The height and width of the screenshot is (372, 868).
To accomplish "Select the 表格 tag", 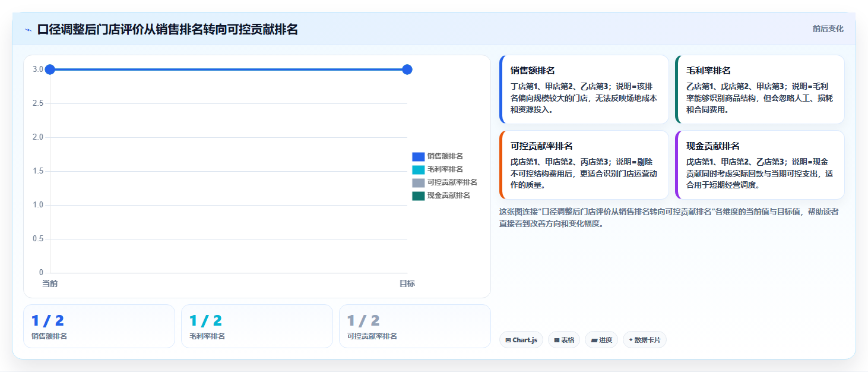I will click(564, 340).
